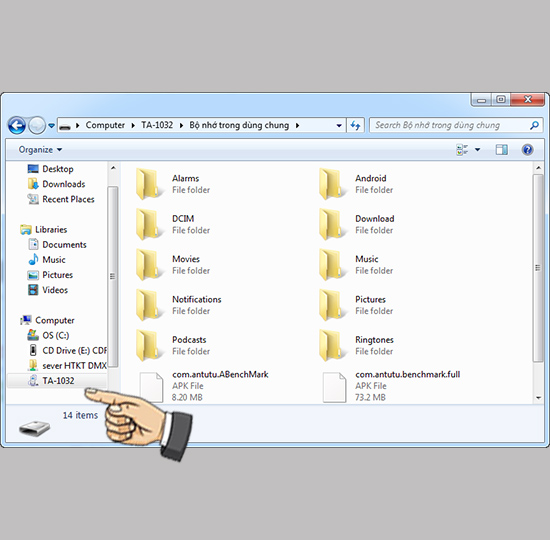
Task: Click search magnifier icon
Action: point(534,125)
